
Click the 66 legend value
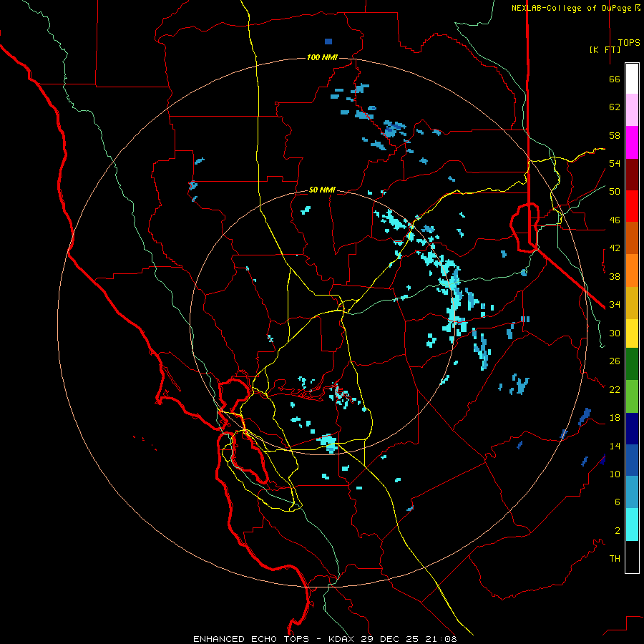tap(615, 79)
